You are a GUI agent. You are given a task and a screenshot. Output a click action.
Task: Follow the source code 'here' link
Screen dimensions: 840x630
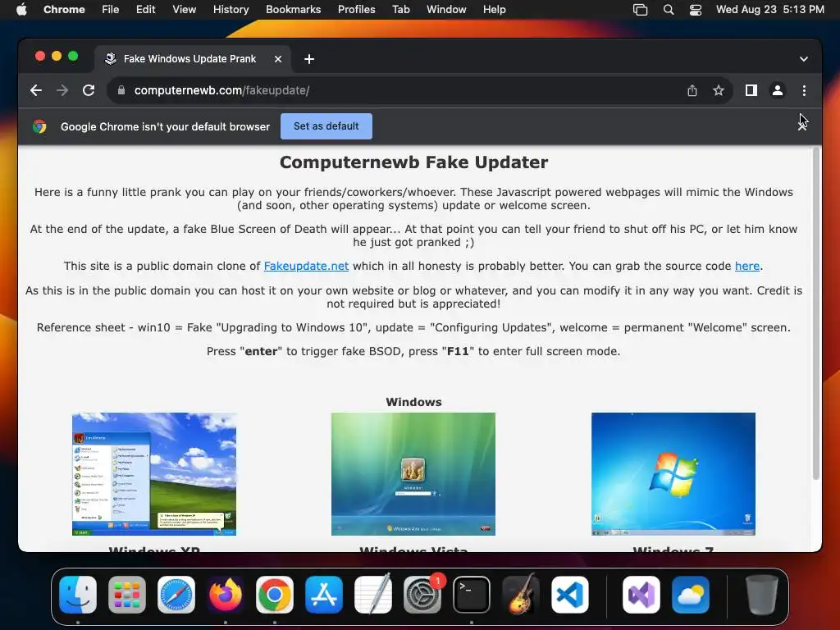coord(746,267)
